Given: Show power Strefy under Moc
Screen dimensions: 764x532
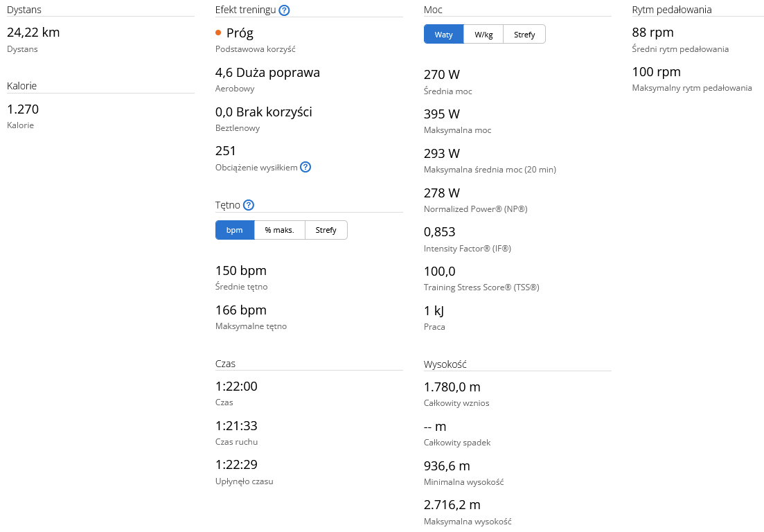Looking at the screenshot, I should [x=524, y=35].
